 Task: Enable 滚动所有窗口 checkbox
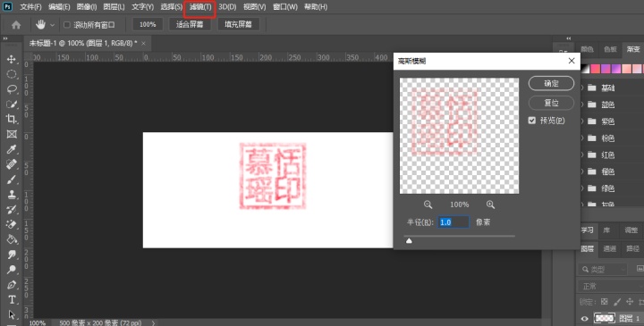67,25
